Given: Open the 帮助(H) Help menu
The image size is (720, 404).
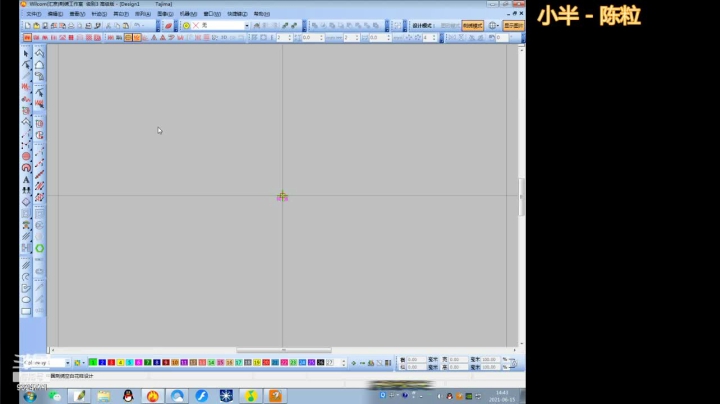Looking at the screenshot, I should coord(262,14).
